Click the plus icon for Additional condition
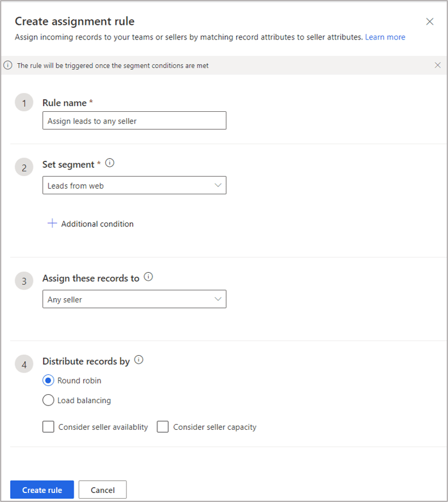Screen dimensions: 448x502 (x=52, y=224)
